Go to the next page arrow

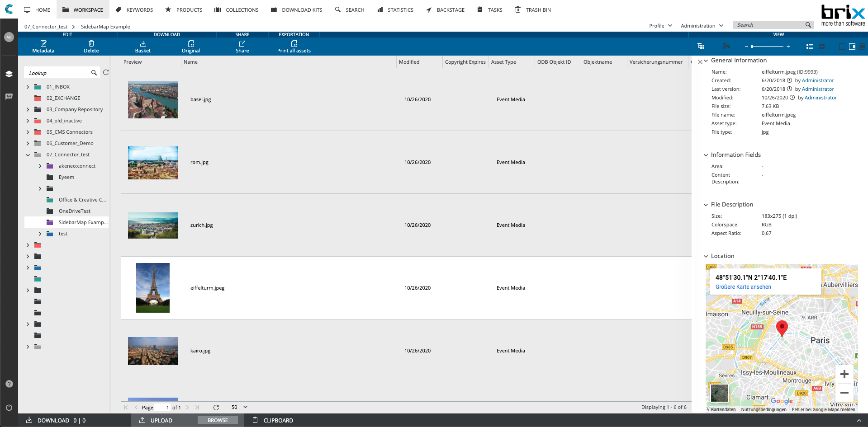[x=187, y=407]
